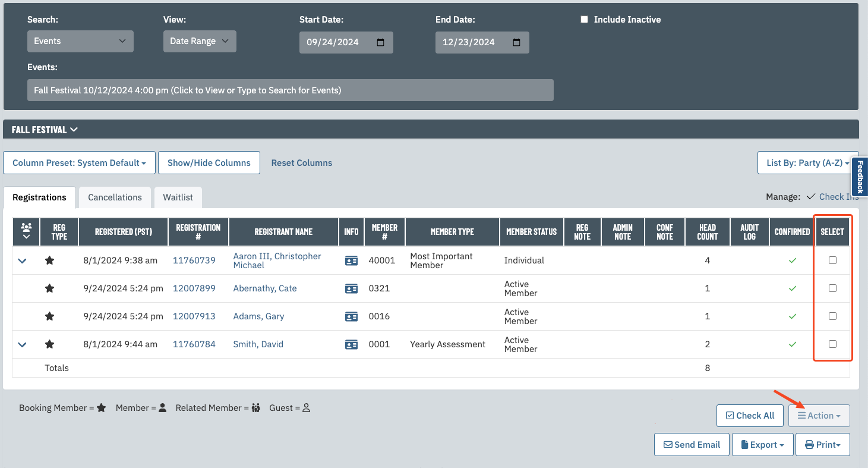The image size is (868, 468).
Task: Open the View dropdown showing Date Range
Action: 200,41
